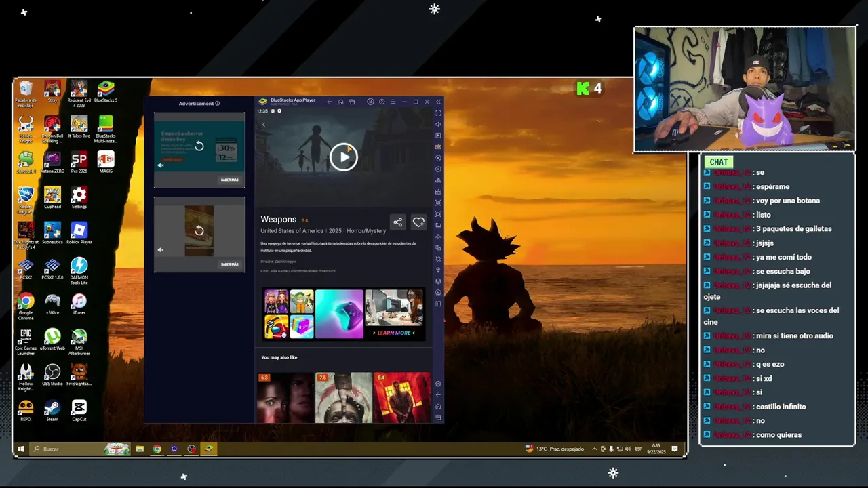This screenshot has width=868, height=488.
Task: Click SABER MÁS on the top advertisement
Action: 229,180
